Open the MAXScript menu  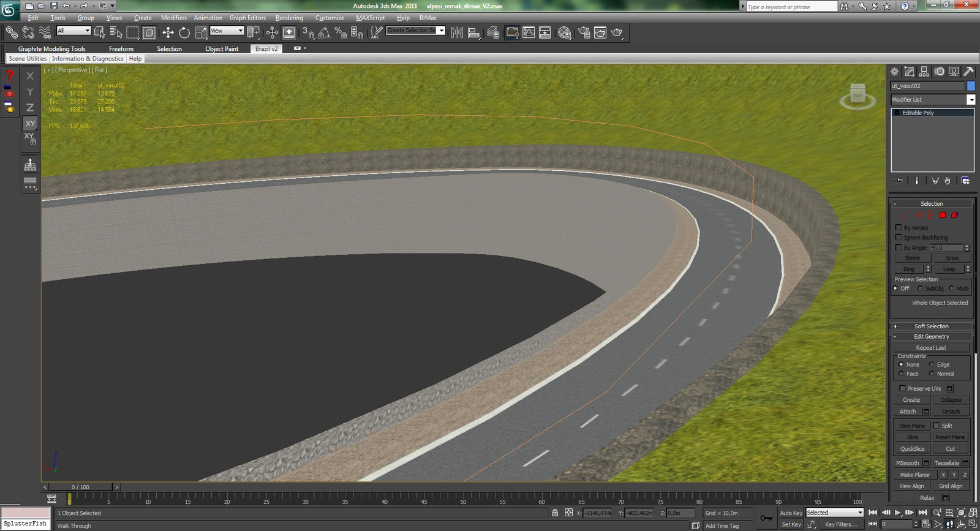[x=371, y=18]
